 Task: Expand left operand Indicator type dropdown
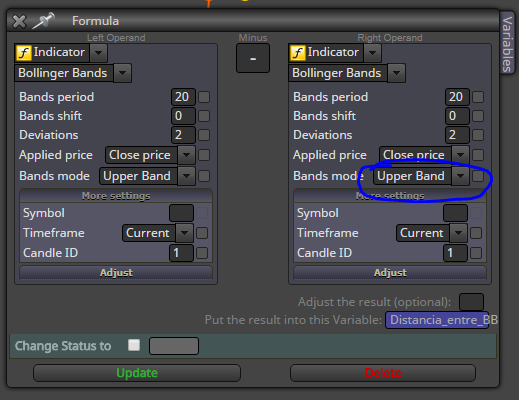point(98,53)
